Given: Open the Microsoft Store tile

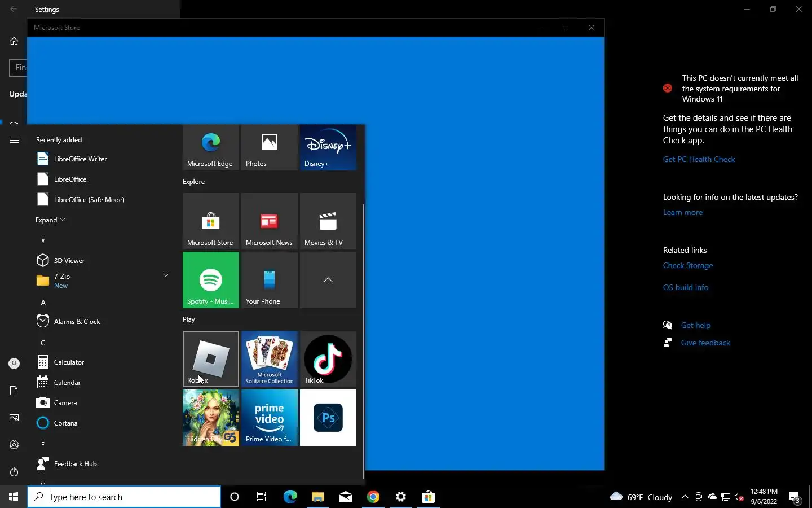Looking at the screenshot, I should tap(211, 221).
